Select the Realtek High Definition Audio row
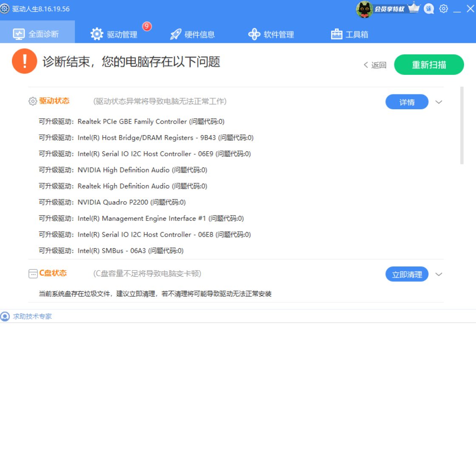 (123, 186)
